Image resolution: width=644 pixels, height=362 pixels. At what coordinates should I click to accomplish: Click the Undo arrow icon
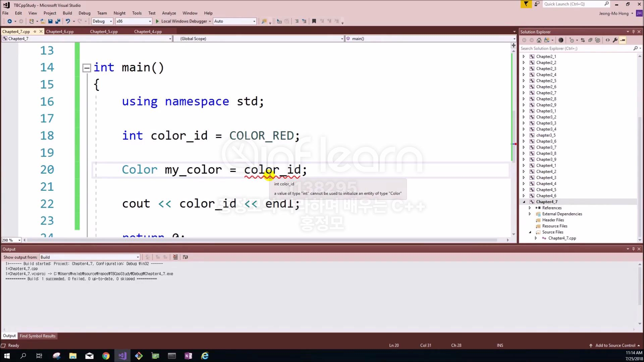tap(68, 21)
